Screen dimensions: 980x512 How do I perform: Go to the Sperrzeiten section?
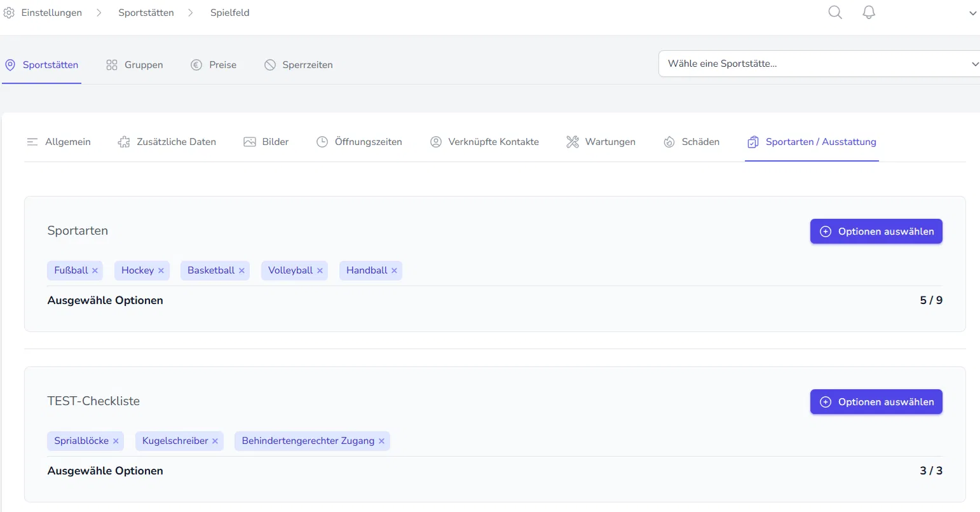click(299, 65)
